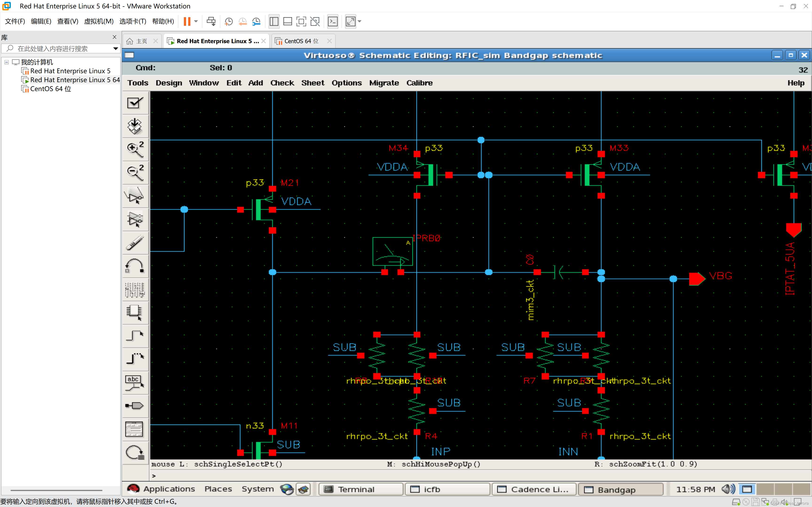Click the Terminal taskbar button

(x=360, y=489)
